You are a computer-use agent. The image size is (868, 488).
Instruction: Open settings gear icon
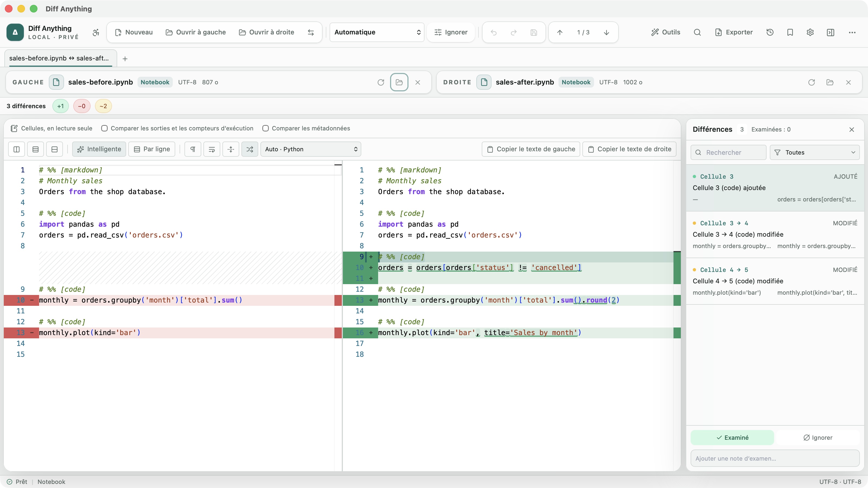810,32
